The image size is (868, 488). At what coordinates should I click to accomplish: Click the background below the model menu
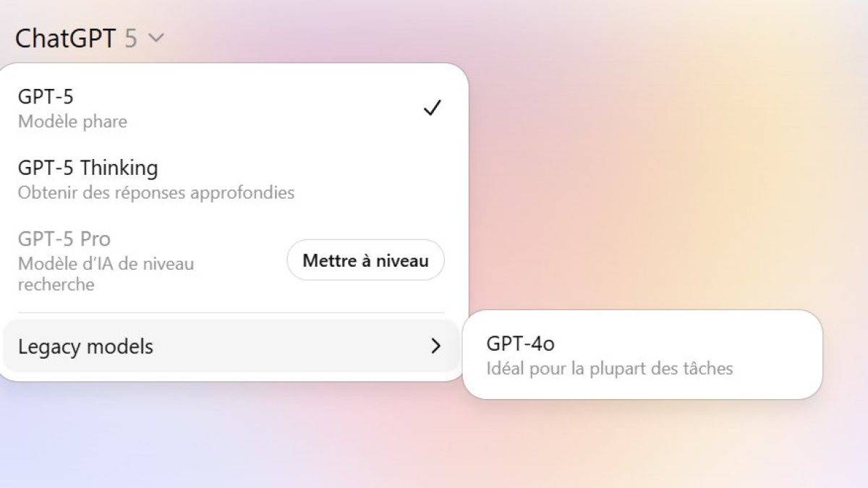tap(231, 434)
